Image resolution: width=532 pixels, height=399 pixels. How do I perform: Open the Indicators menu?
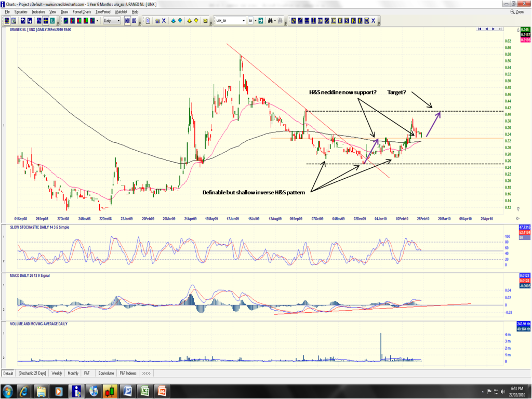tap(38, 12)
